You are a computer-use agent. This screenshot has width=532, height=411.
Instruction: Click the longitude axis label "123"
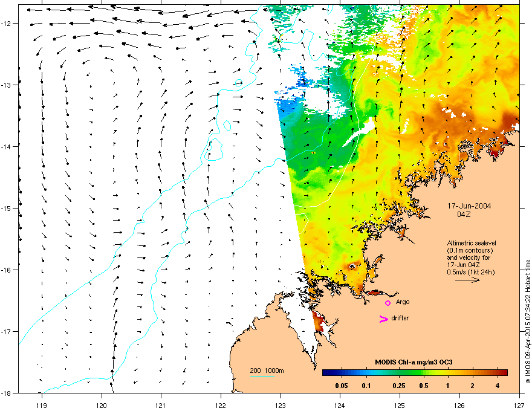281,405
